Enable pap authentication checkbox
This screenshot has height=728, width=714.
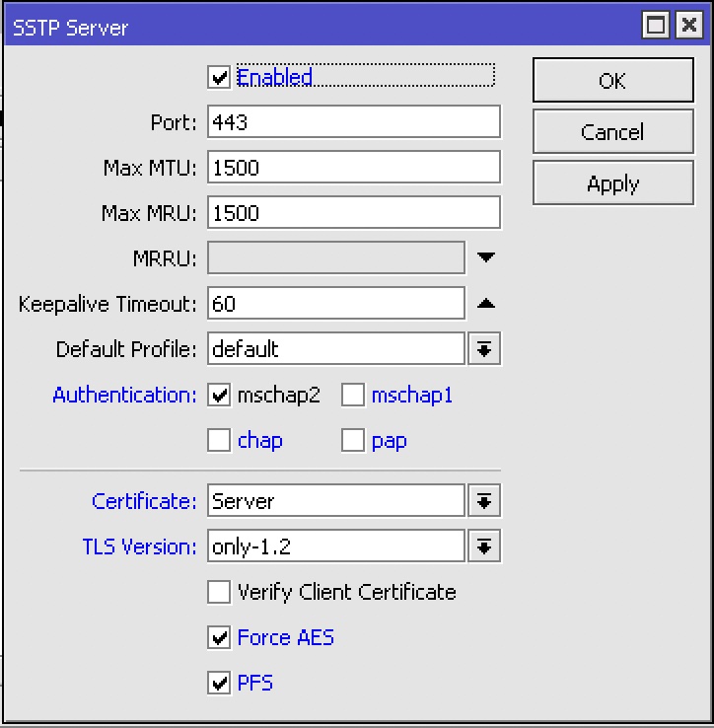[x=353, y=441]
